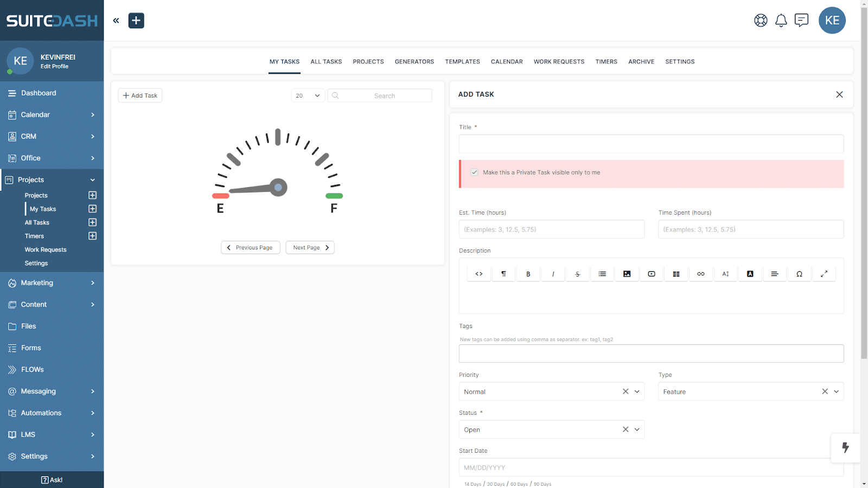Click the Add Task button
The height and width of the screenshot is (488, 868).
[x=139, y=95]
